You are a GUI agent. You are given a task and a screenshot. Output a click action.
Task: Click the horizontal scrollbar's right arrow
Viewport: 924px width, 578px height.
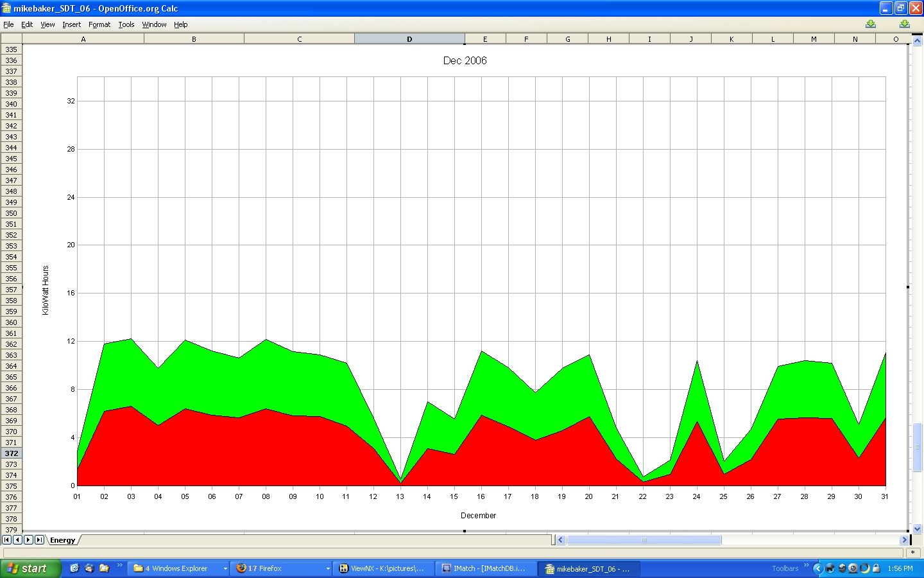pyautogui.click(x=904, y=540)
